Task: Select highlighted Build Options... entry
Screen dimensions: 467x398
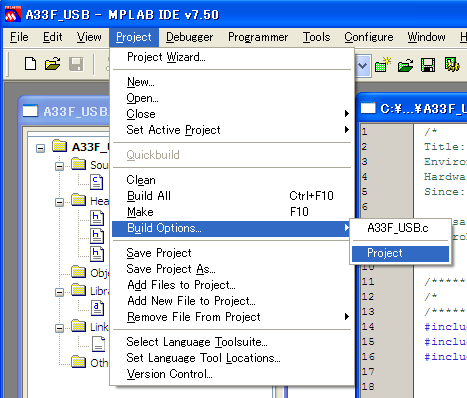Action: point(232,228)
